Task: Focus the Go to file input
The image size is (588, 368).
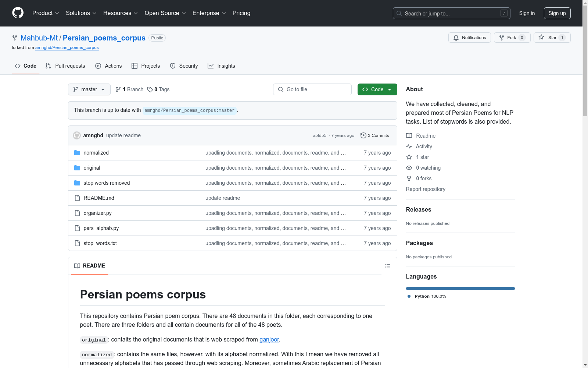Action: point(312,89)
